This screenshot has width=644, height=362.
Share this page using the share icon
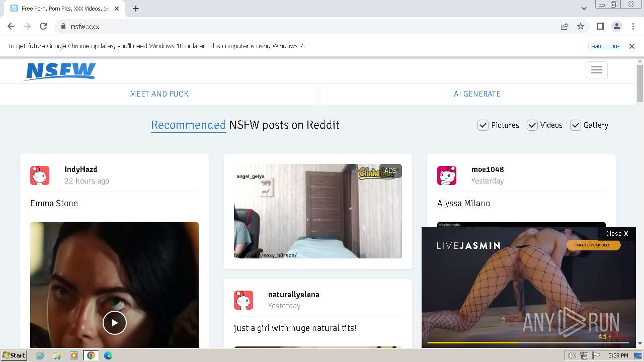coord(565,26)
